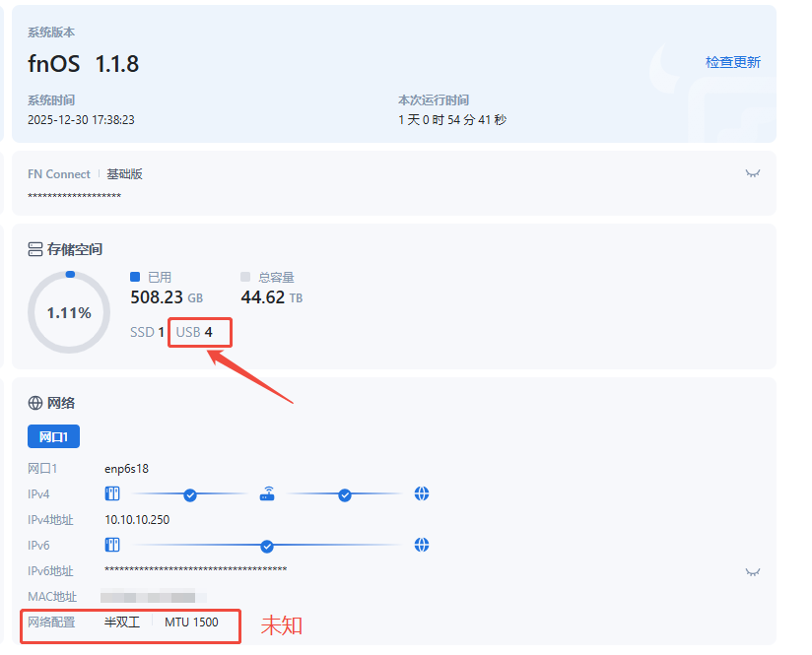Click the FN Connect label
The width and height of the screenshot is (812, 655).
pos(58,174)
